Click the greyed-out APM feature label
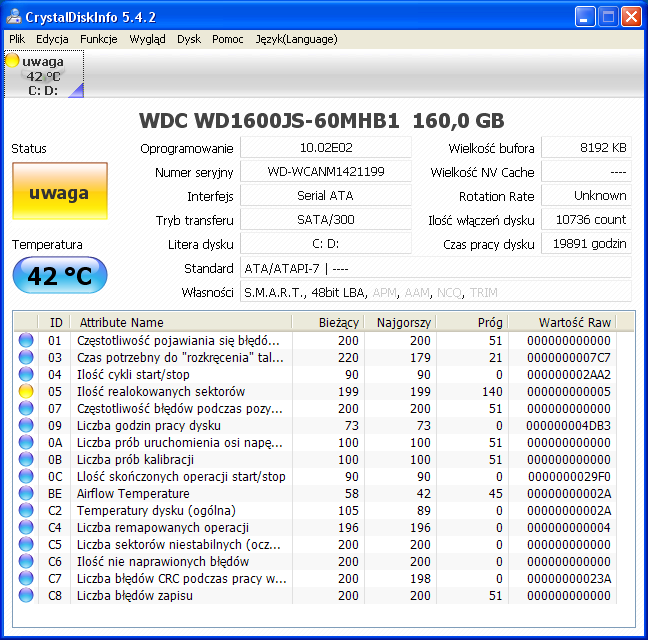Screen dimensions: 648x640 click(384, 293)
